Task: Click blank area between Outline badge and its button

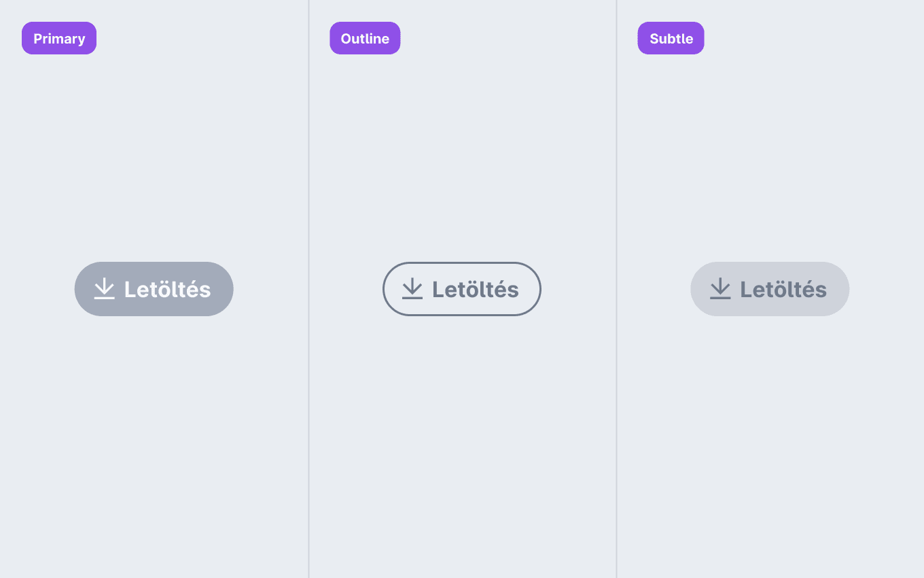Action: point(462,156)
